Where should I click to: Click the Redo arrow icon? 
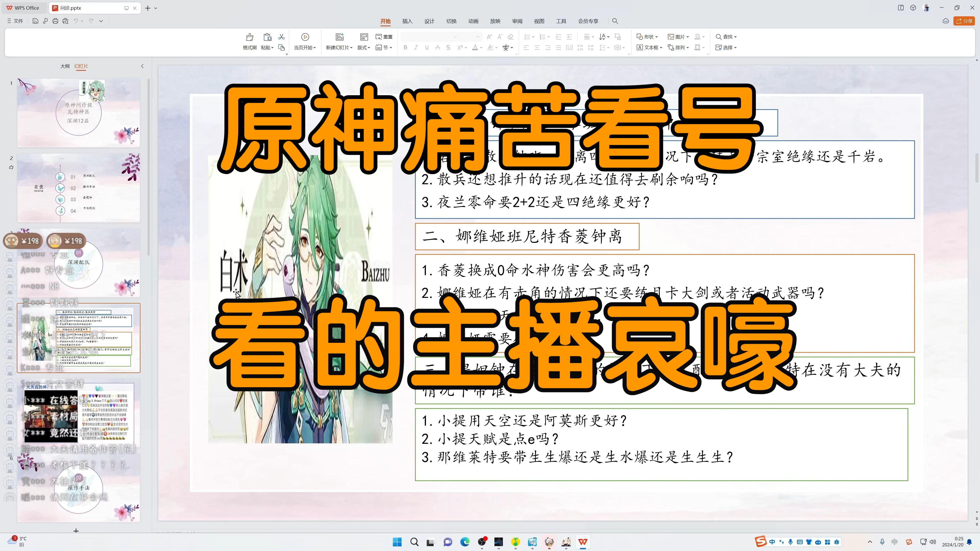point(91,21)
